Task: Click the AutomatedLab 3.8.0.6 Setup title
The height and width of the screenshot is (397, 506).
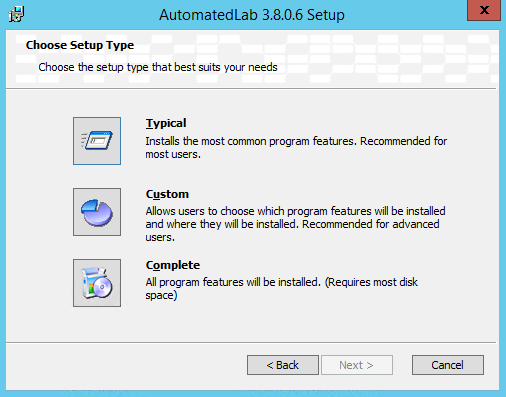Action: coord(252,15)
